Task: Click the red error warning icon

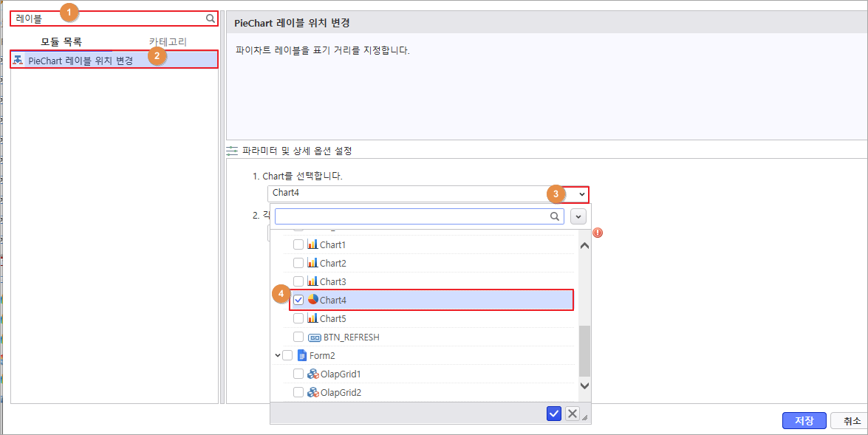Action: pyautogui.click(x=598, y=232)
